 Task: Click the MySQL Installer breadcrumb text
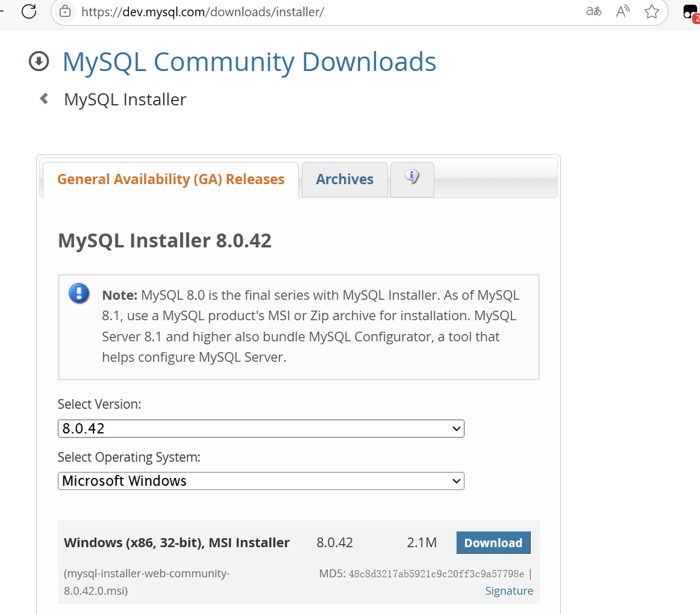(125, 99)
